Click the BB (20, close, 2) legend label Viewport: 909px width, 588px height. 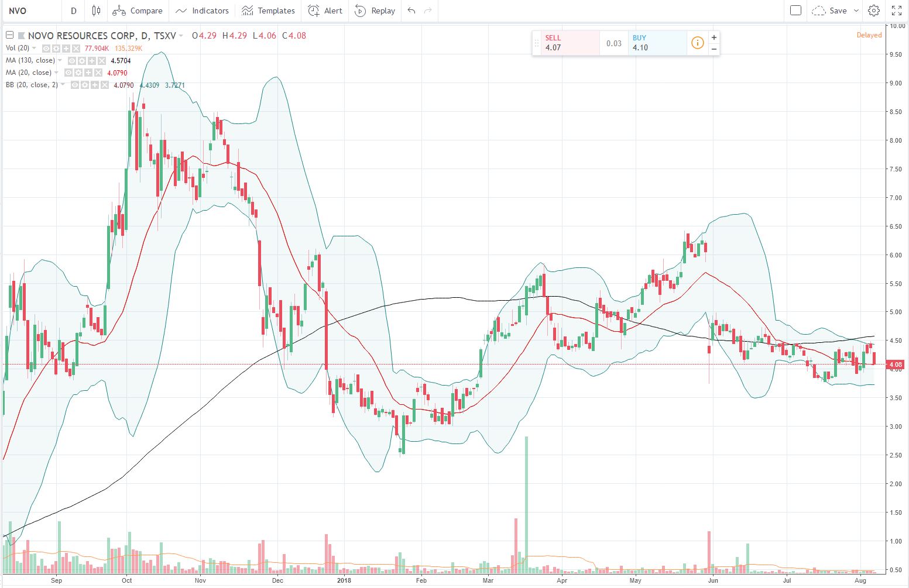(x=32, y=85)
